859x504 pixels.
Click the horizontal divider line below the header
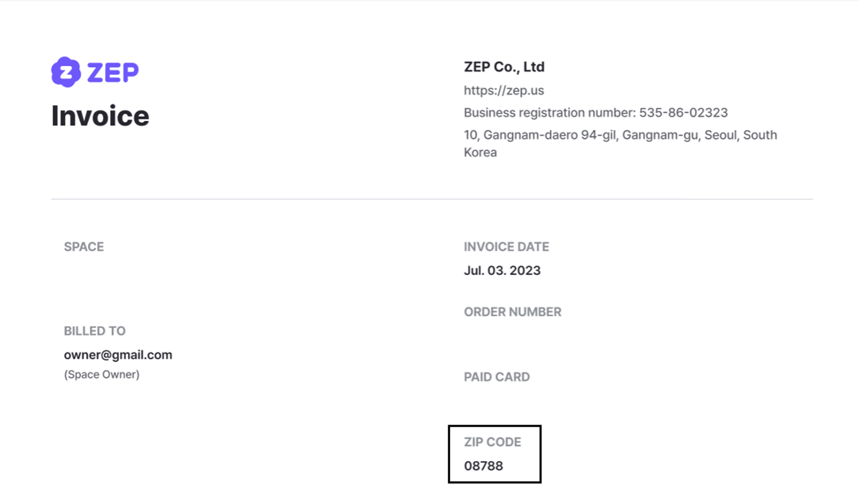(x=432, y=199)
